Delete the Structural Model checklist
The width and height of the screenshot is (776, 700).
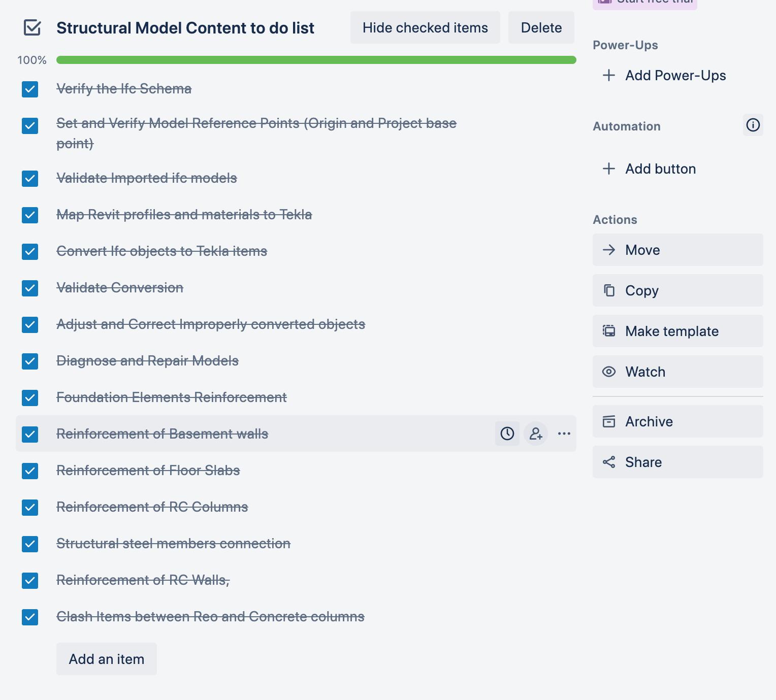[541, 28]
